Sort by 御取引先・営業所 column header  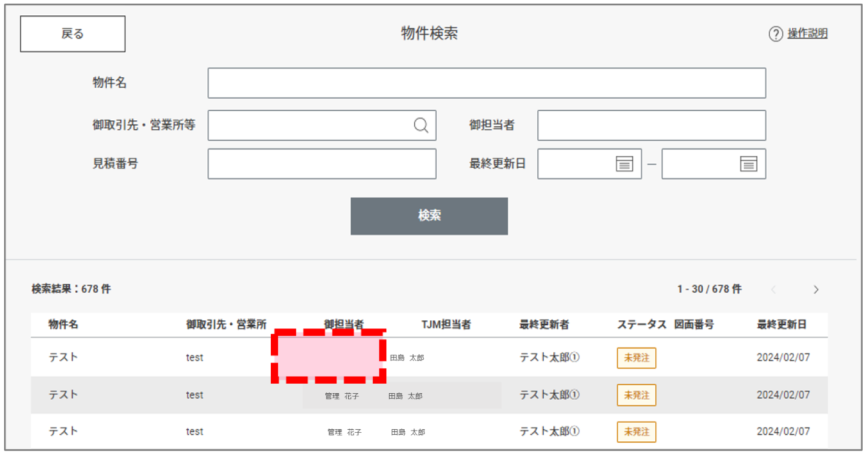coord(226,325)
